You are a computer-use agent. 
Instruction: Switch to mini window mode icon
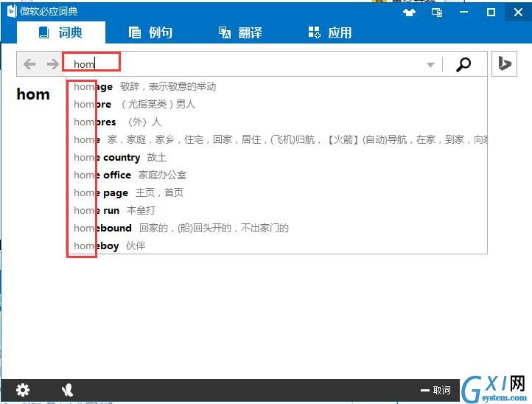pyautogui.click(x=437, y=13)
